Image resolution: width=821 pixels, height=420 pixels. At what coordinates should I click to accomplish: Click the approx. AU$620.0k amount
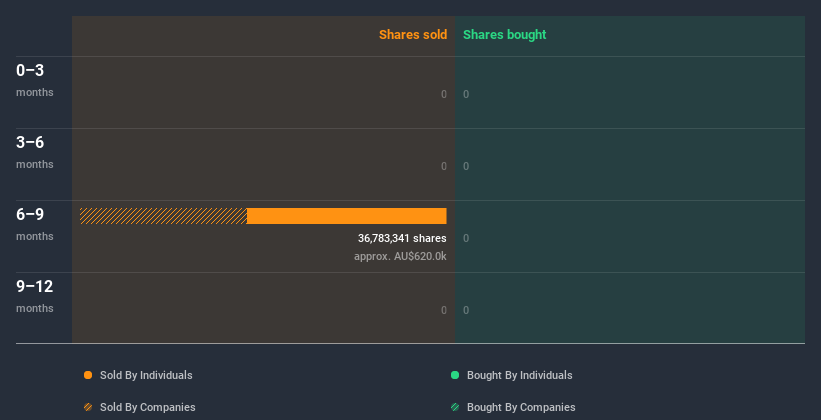(400, 257)
